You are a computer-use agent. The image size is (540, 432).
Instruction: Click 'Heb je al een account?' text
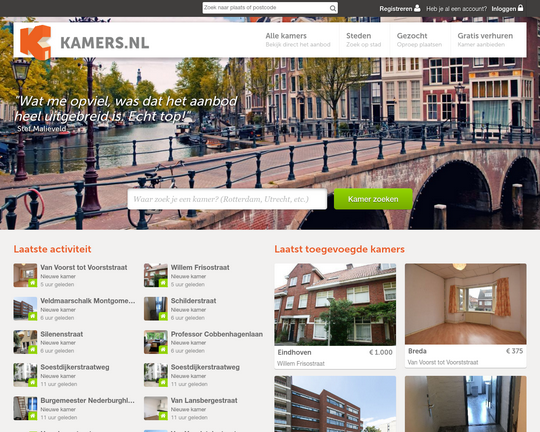tap(456, 9)
